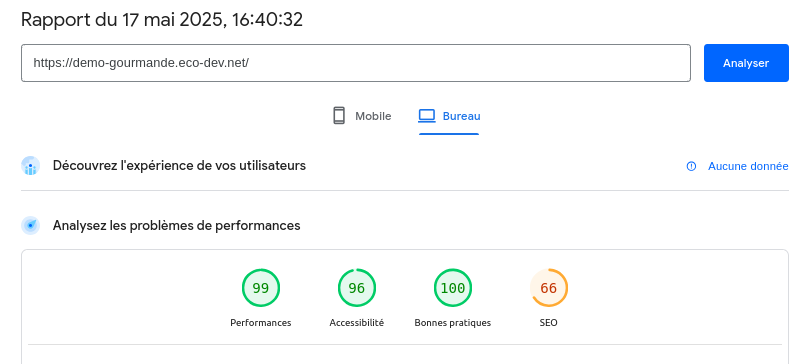Open the SEO score gauge 66

548,288
